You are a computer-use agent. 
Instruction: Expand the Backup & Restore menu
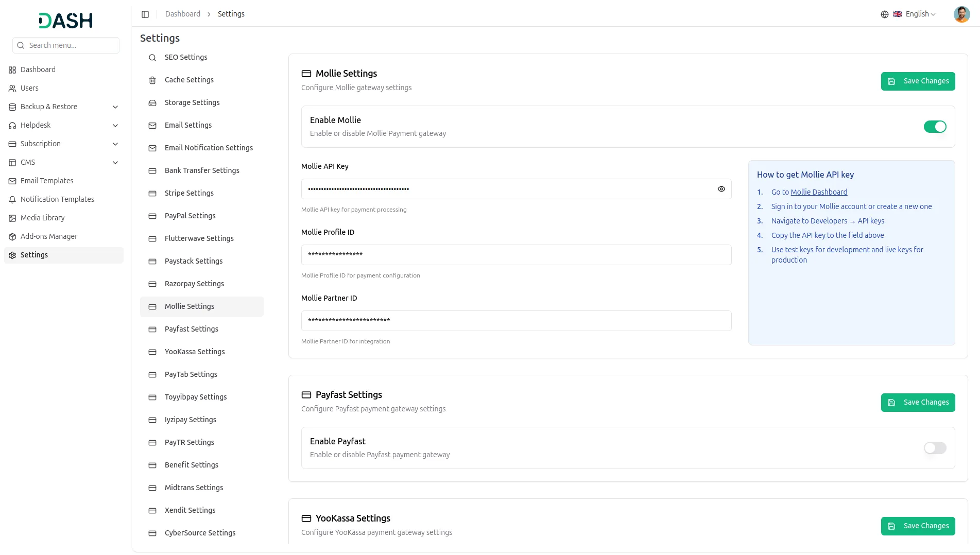[x=115, y=107]
